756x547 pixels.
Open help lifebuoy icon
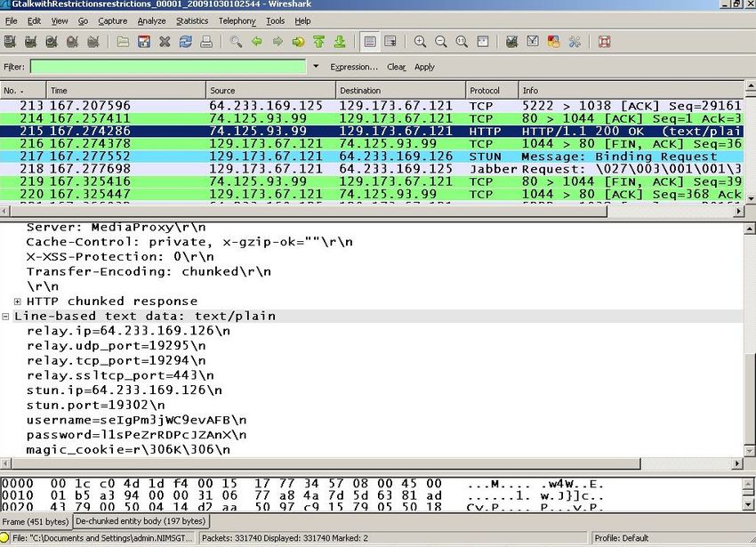click(x=605, y=42)
